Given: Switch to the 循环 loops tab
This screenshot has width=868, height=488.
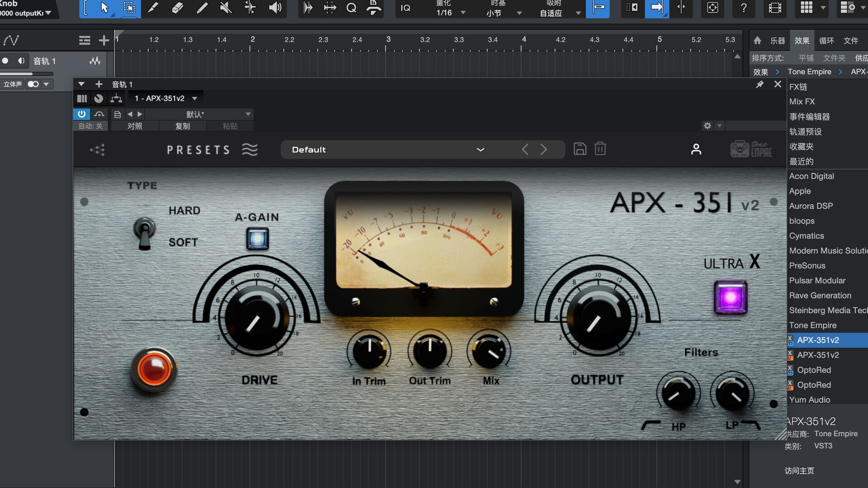Looking at the screenshot, I should [826, 41].
